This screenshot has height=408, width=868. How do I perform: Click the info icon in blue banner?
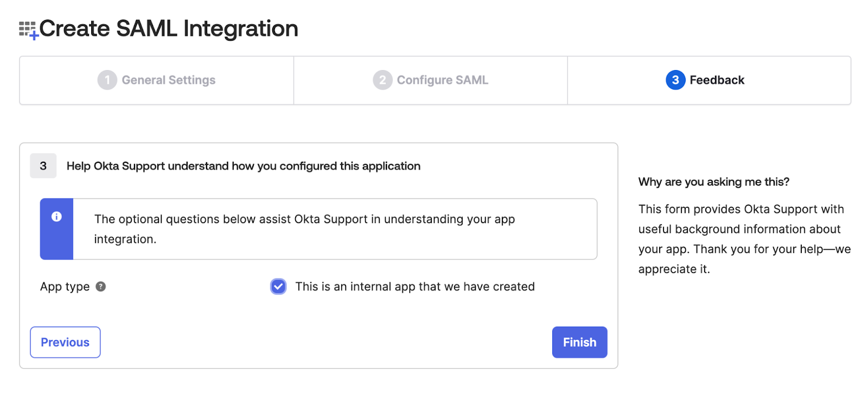pos(56,216)
